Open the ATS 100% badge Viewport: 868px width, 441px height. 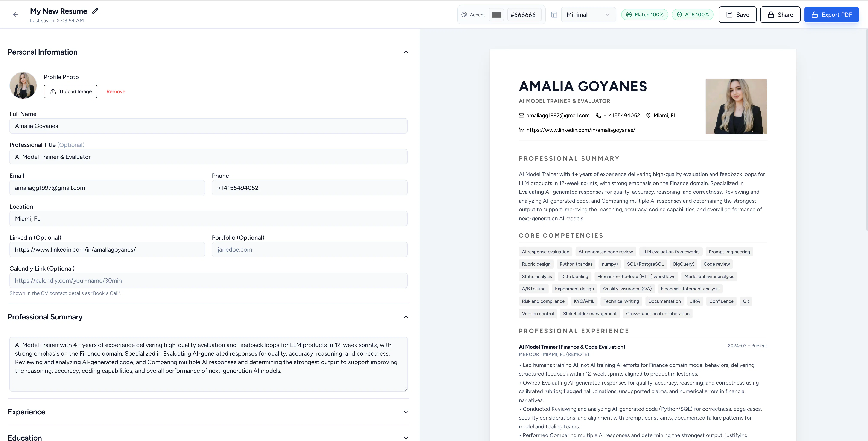point(692,14)
